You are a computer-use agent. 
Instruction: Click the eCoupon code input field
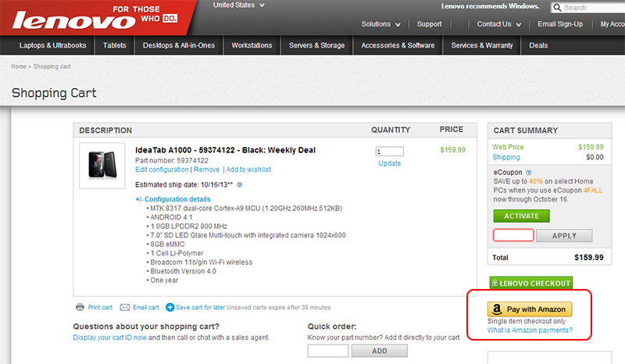click(513, 235)
